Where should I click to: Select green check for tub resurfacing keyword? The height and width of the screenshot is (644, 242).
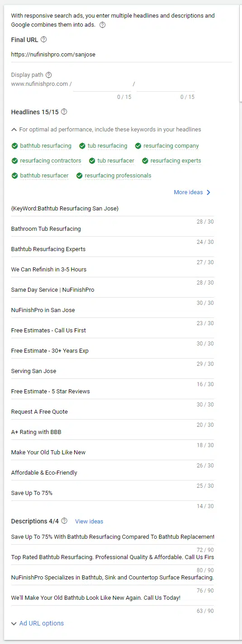(82, 146)
